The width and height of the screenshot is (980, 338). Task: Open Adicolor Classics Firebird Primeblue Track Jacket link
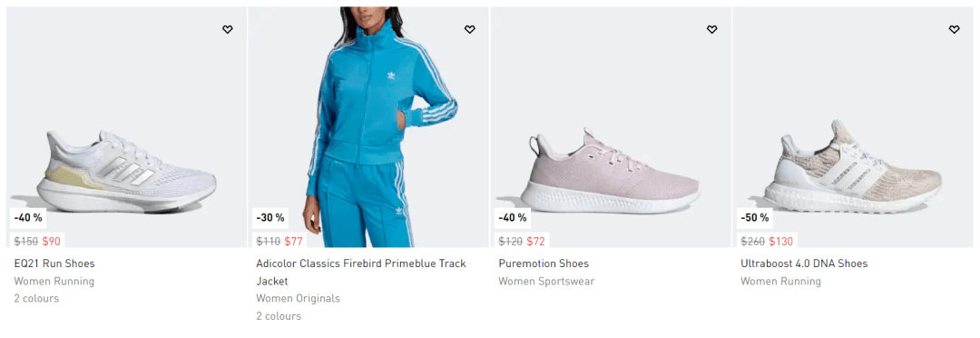(361, 273)
